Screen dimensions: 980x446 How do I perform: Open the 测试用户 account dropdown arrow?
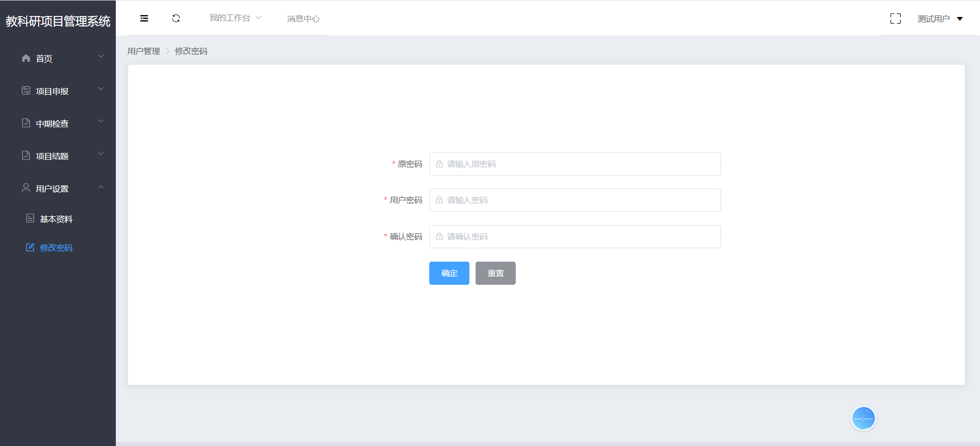click(960, 19)
